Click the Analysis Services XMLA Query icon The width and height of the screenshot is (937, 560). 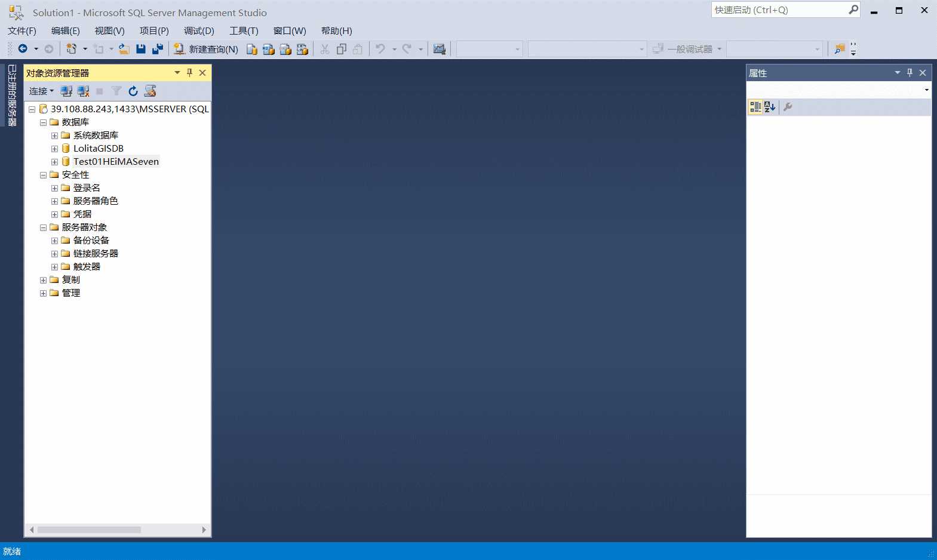tap(302, 49)
